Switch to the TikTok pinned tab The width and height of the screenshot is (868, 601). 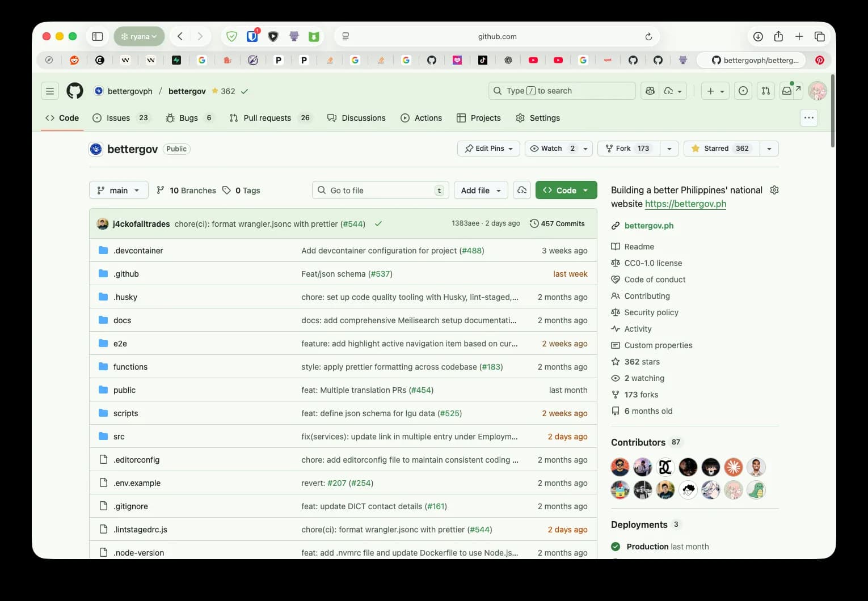pos(482,60)
